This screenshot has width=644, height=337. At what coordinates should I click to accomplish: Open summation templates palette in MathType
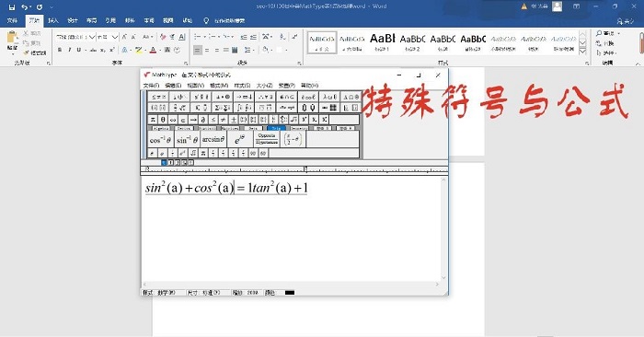(x=223, y=108)
